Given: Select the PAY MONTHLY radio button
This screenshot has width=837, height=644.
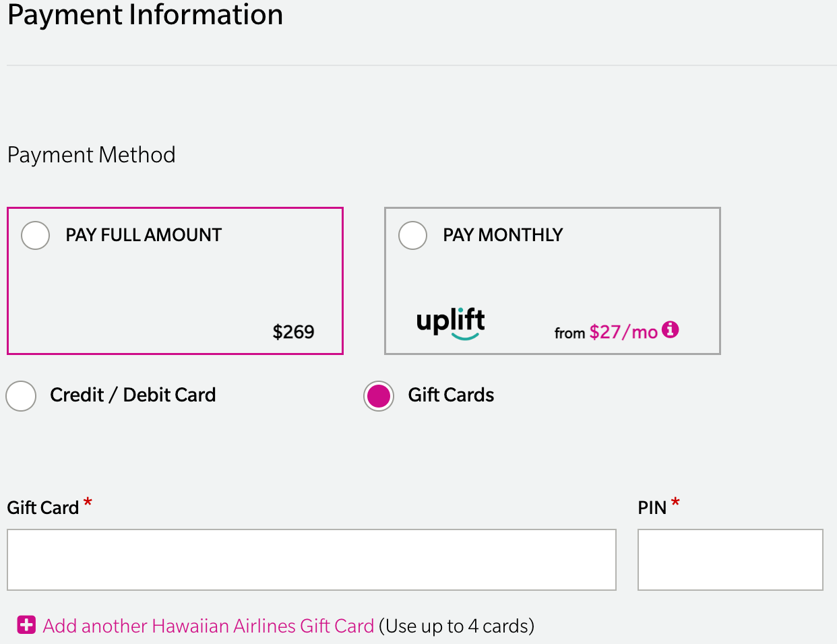Looking at the screenshot, I should [412, 235].
